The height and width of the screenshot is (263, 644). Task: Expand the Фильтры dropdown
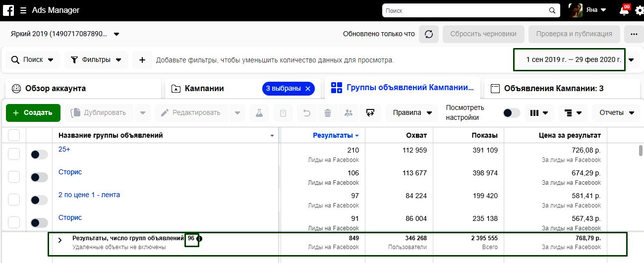click(96, 60)
